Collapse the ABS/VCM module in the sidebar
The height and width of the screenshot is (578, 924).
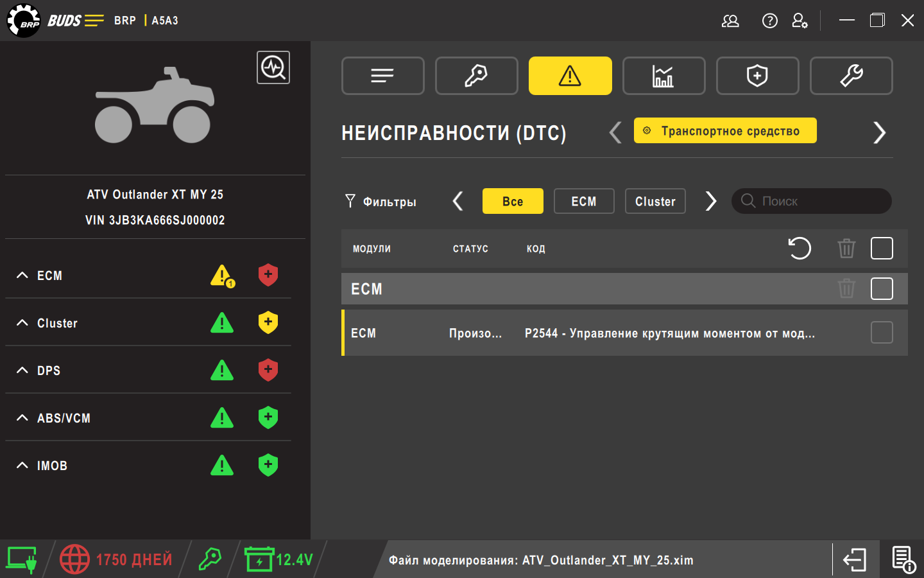[x=22, y=417]
